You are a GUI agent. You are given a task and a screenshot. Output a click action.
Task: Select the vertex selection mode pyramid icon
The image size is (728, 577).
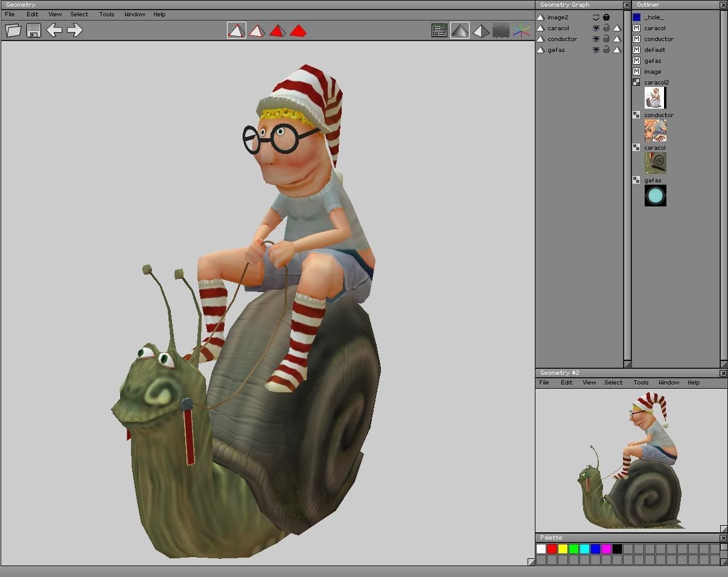[237, 30]
